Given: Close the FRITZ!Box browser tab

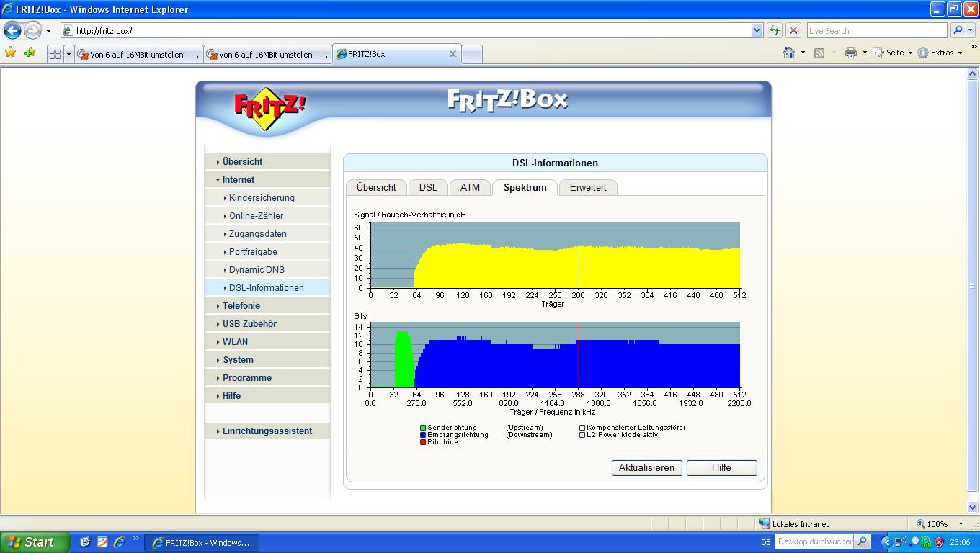Looking at the screenshot, I should (x=453, y=54).
